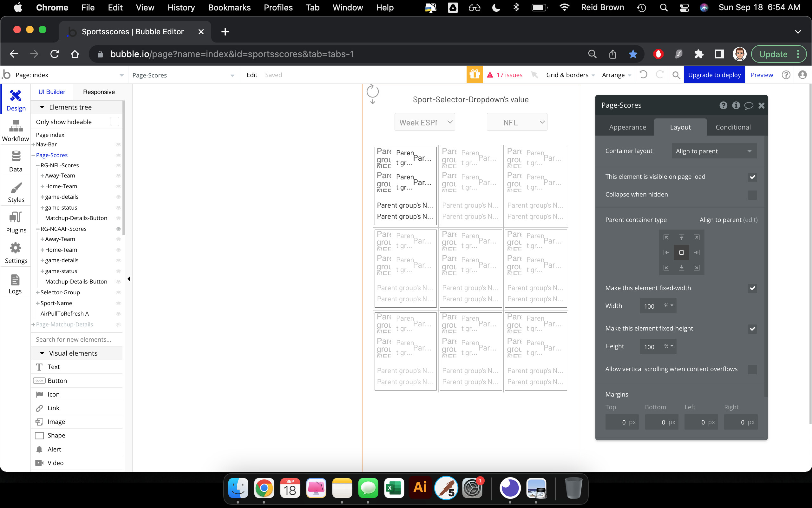The width and height of the screenshot is (812, 508).
Task: Click Upgrade to deploy button
Action: [x=714, y=75]
